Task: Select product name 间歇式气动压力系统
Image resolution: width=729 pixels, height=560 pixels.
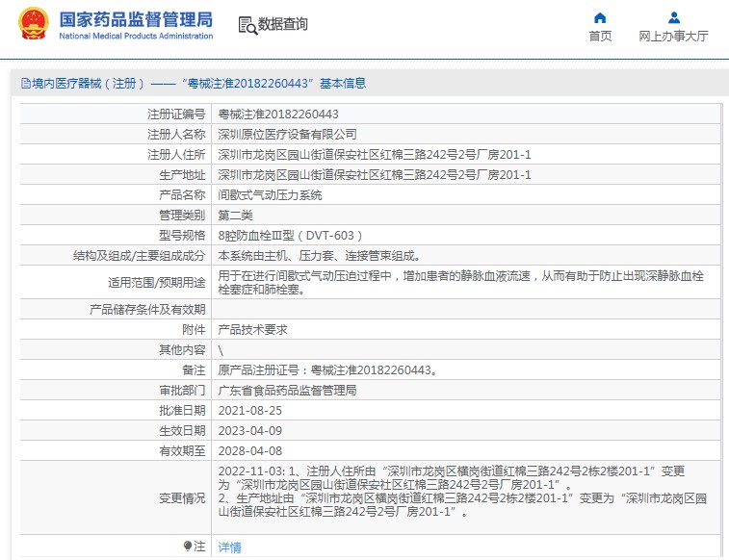Action: click(x=270, y=195)
